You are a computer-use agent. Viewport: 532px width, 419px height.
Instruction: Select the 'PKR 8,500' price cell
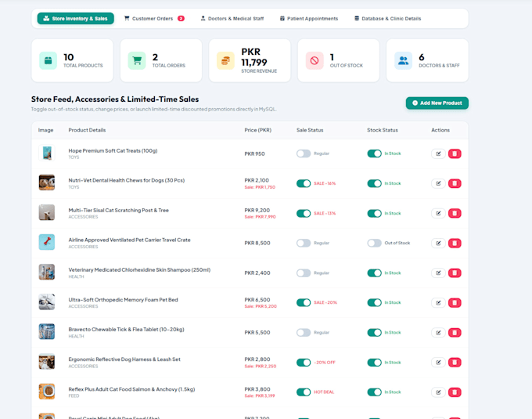[257, 243]
